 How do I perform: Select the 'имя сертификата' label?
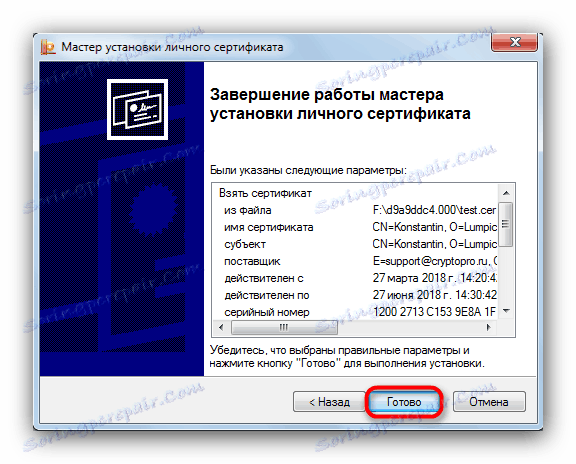269,227
